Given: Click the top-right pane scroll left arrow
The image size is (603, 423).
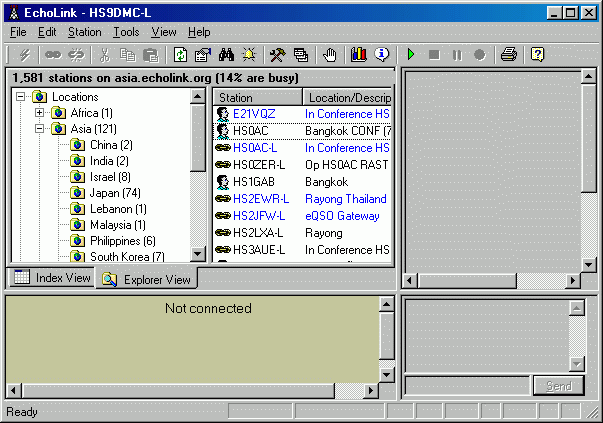Looking at the screenshot, I should tap(409, 280).
